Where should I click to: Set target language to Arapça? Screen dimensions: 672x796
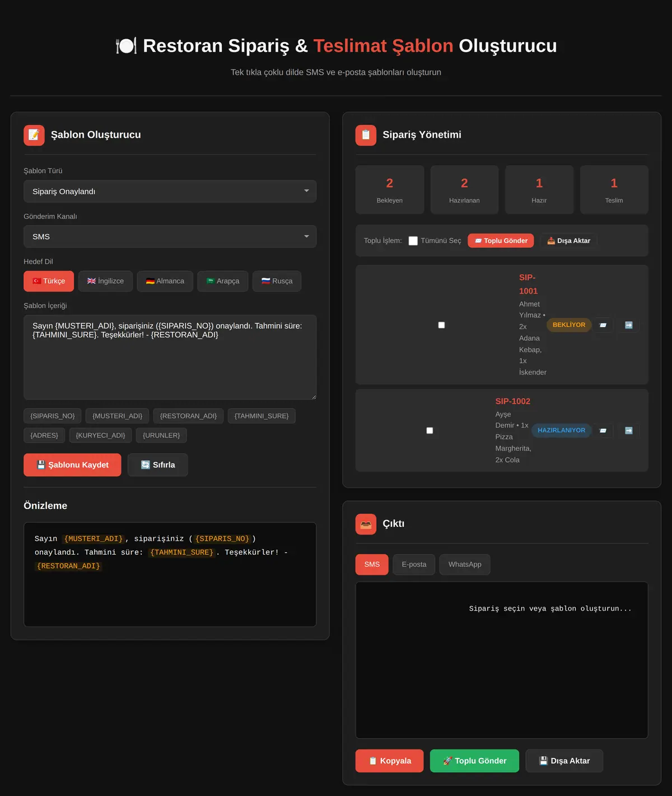click(223, 281)
